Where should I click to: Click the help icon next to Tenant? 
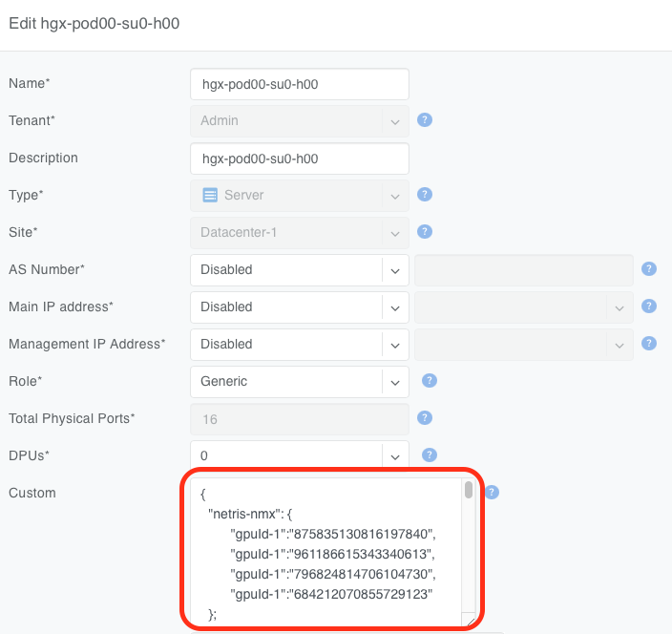click(x=426, y=120)
